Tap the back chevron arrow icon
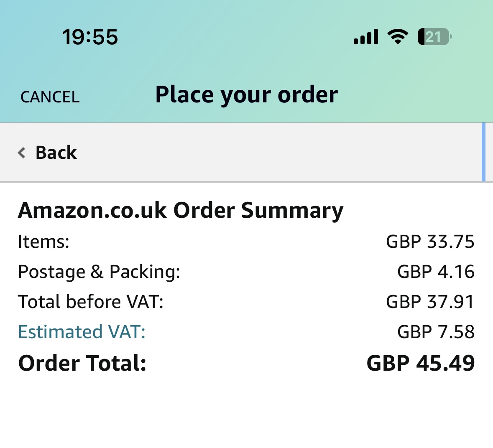 [x=21, y=153]
